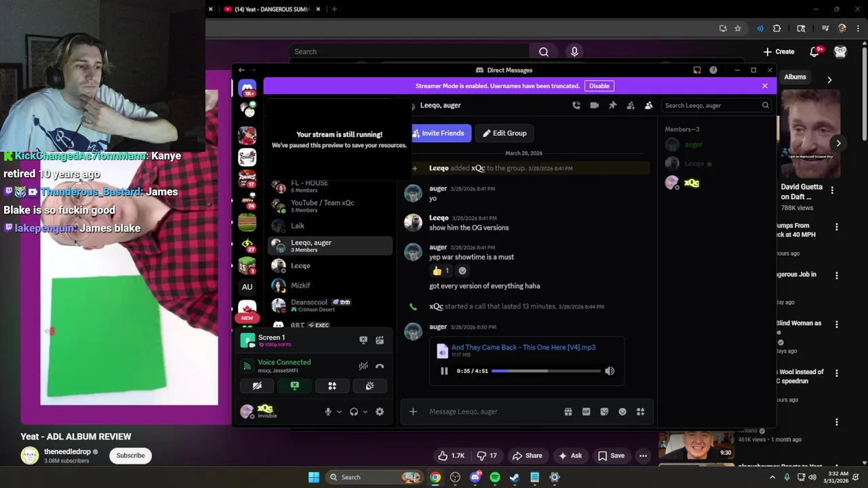Pause the mp3 audio attachment
The width and height of the screenshot is (868, 488).
click(x=444, y=371)
